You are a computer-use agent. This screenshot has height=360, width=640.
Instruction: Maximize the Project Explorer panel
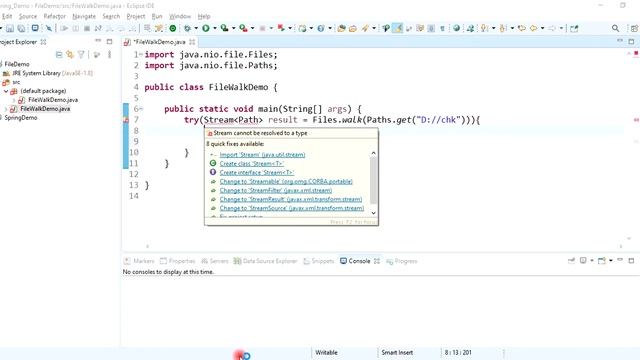tap(109, 42)
